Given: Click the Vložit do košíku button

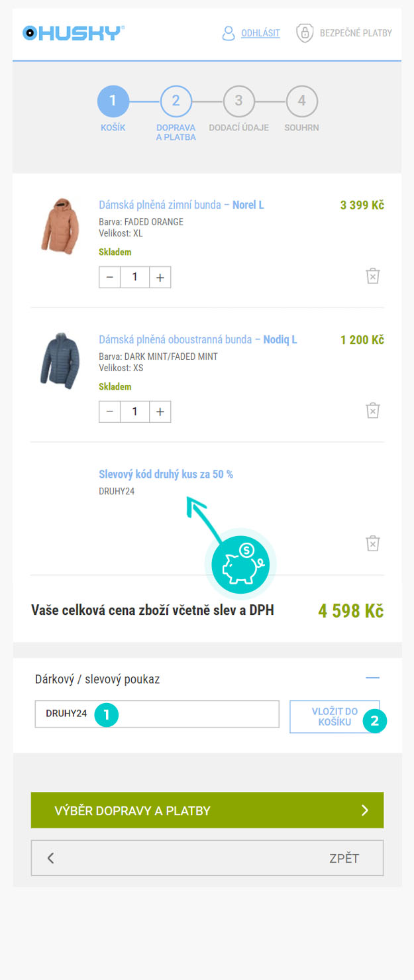Looking at the screenshot, I should [x=335, y=716].
